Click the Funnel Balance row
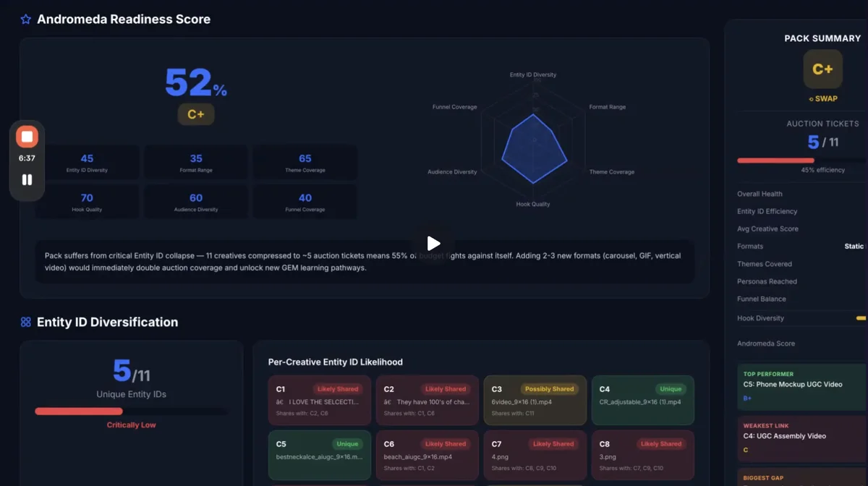This screenshot has height=486, width=868. tap(802, 299)
